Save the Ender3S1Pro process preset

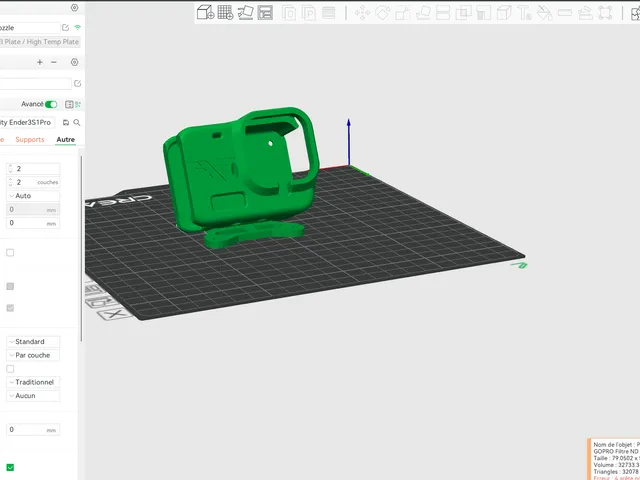coord(66,122)
